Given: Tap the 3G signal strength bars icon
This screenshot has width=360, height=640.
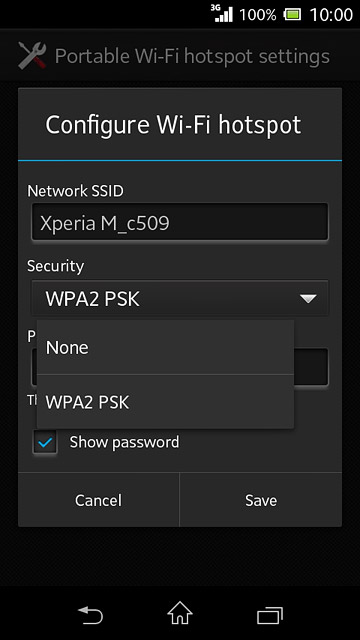Looking at the screenshot, I should click(x=222, y=13).
